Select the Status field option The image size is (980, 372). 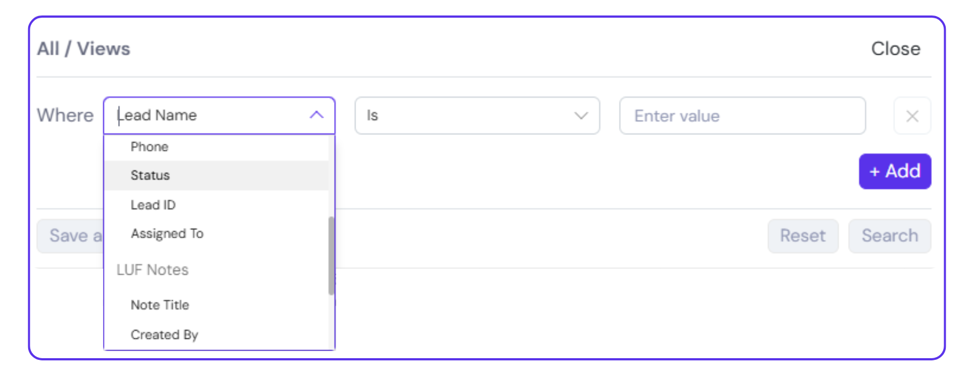pyautogui.click(x=150, y=176)
